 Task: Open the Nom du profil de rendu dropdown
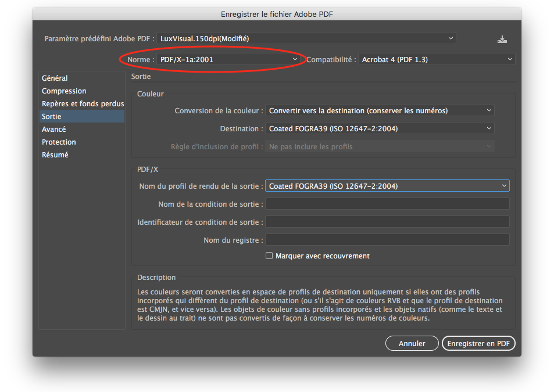point(387,186)
